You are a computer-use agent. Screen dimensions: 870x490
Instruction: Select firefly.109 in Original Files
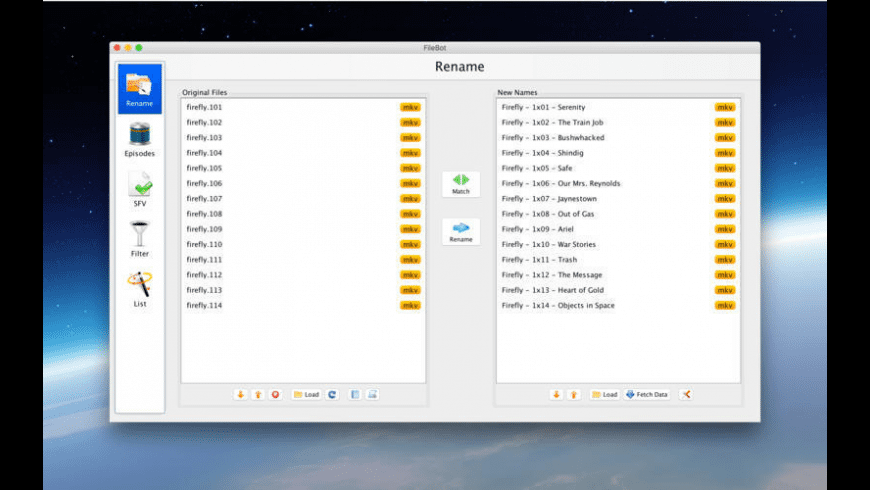[303, 229]
